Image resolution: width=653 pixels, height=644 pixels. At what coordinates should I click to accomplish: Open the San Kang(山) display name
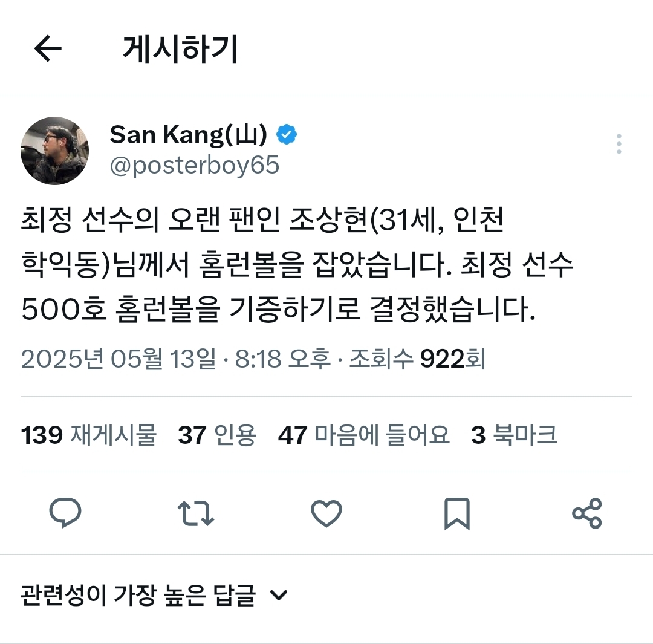[x=188, y=135]
